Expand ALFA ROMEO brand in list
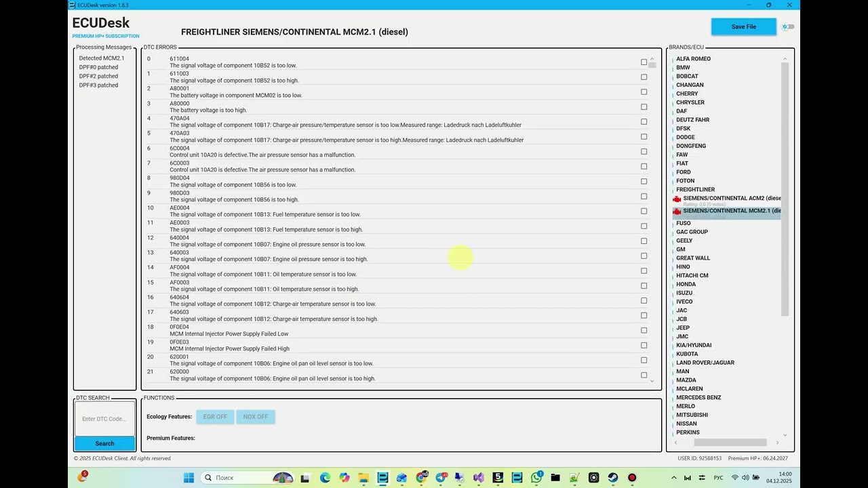Image resolution: width=868 pixels, height=488 pixels. coord(693,59)
